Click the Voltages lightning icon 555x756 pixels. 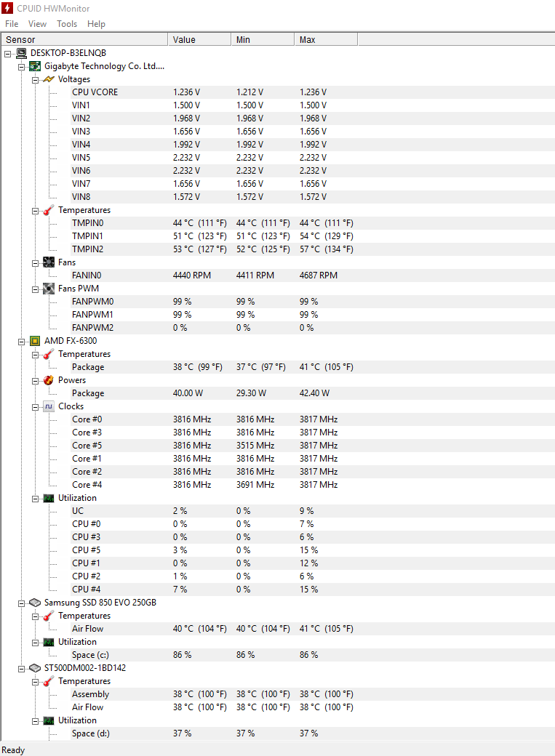49,79
